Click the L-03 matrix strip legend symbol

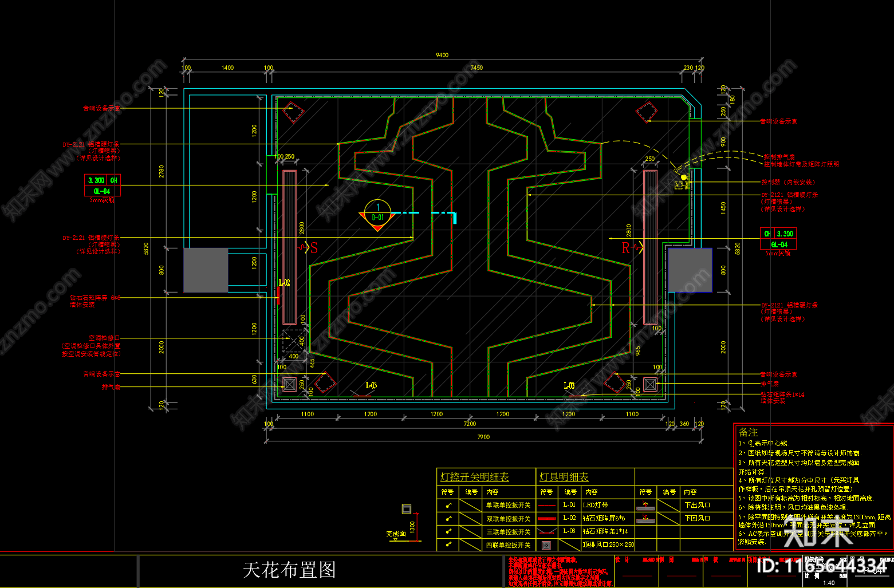coord(547,532)
